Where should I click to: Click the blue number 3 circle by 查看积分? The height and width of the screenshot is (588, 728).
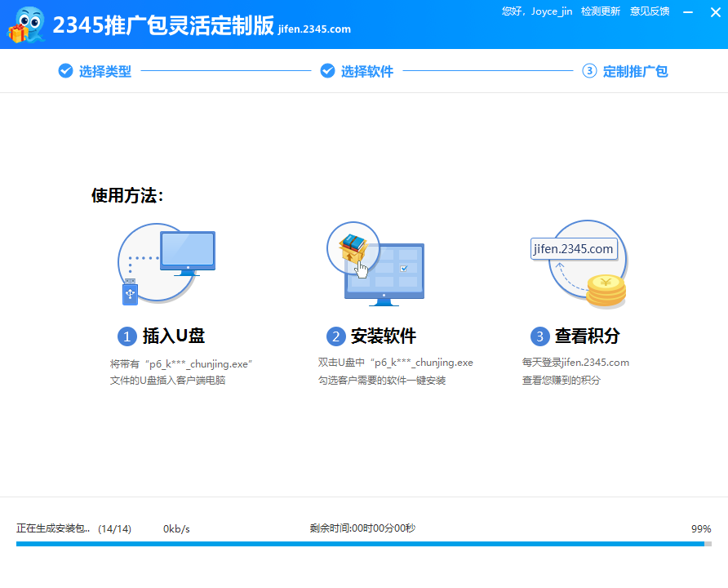click(539, 336)
